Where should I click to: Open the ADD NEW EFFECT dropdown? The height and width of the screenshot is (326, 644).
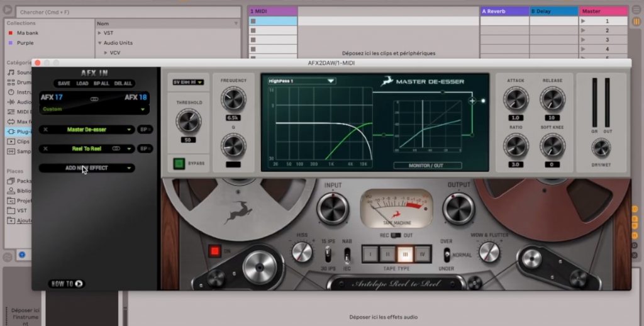pyautogui.click(x=87, y=168)
